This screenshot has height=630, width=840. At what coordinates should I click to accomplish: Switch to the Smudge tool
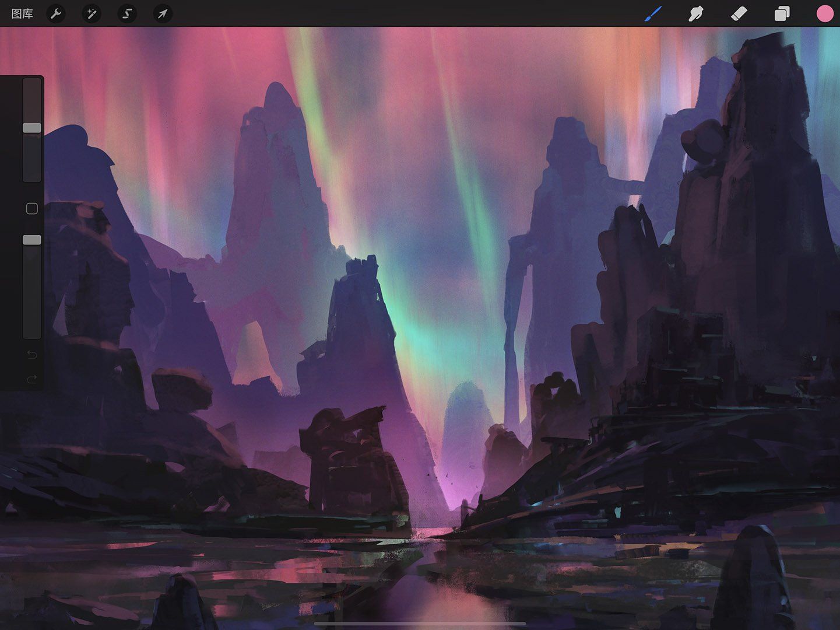coord(695,13)
